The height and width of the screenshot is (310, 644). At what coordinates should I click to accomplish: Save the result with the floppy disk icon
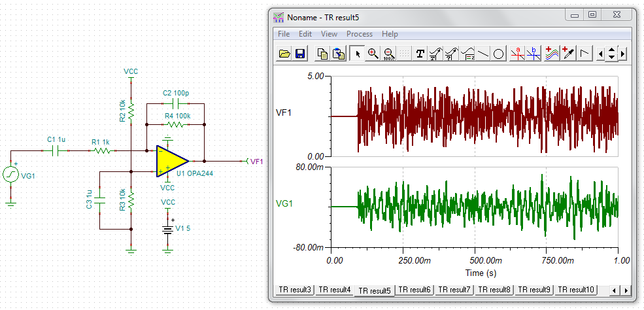pyautogui.click(x=299, y=54)
